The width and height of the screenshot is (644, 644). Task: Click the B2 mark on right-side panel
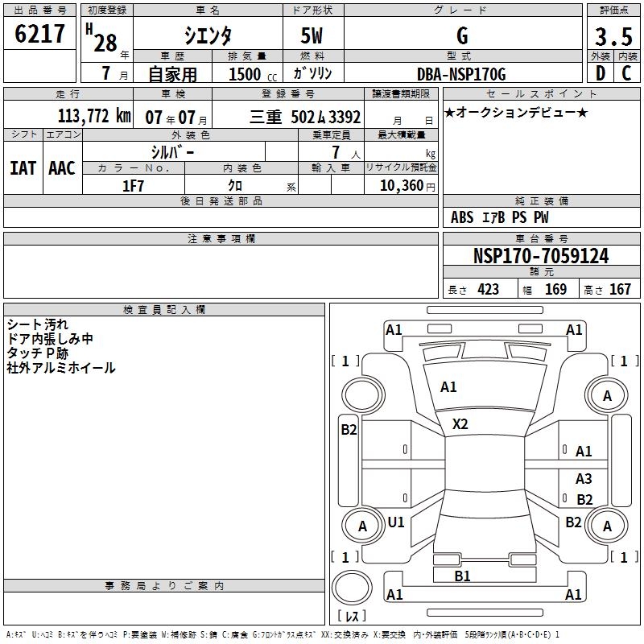pos(349,430)
